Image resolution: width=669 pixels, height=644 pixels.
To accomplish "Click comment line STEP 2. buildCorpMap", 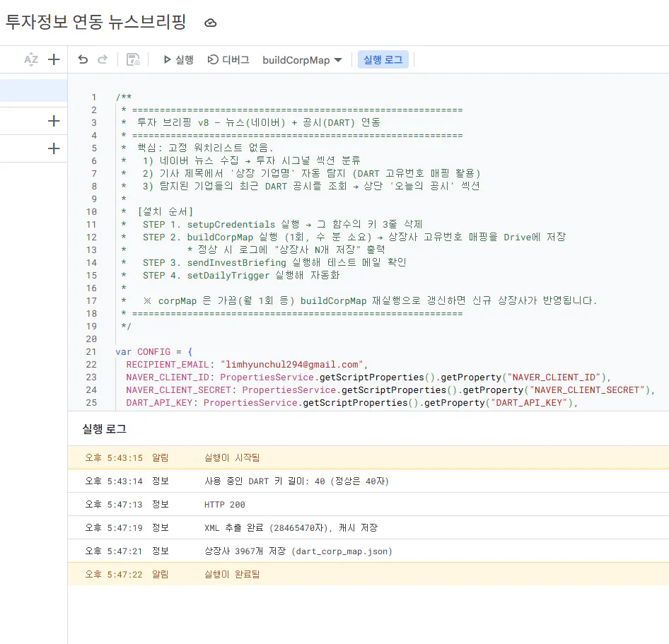I will (x=354, y=237).
